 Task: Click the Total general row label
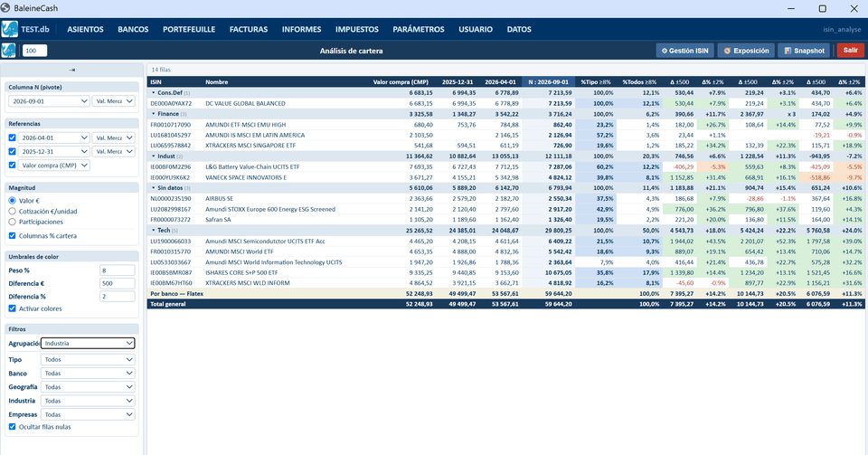166,305
